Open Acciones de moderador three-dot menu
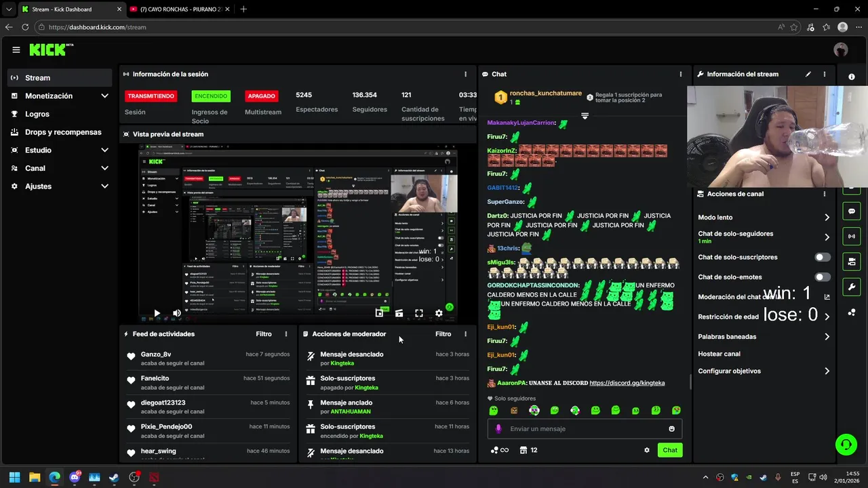Screen dimensions: 868x488 (x=465, y=334)
